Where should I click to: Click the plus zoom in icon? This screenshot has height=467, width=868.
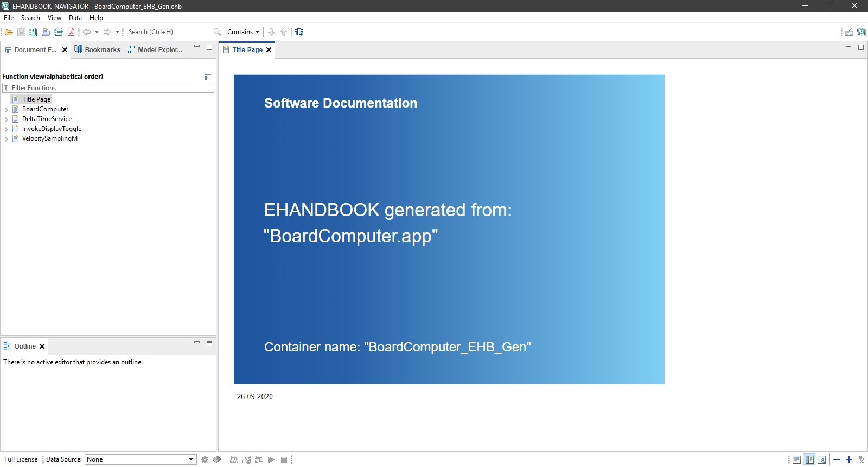849,460
